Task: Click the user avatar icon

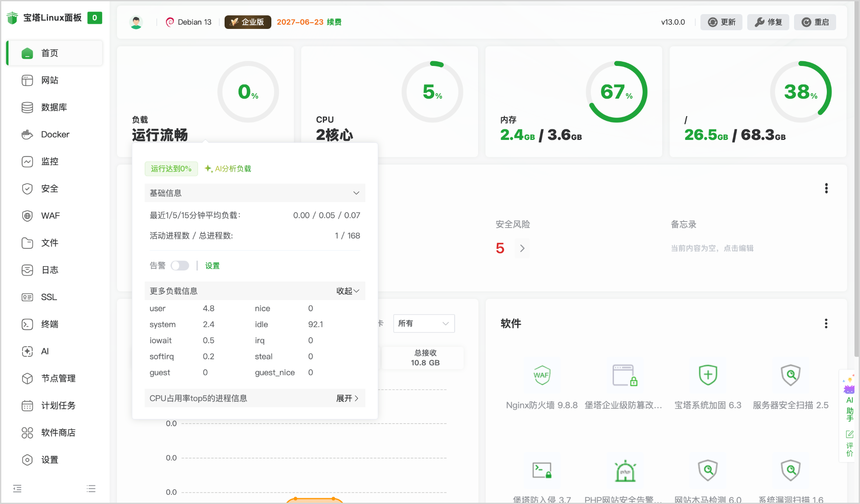Action: click(136, 22)
